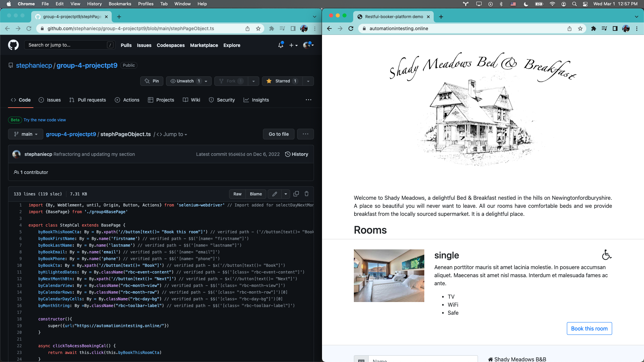Image resolution: width=644 pixels, height=362 pixels.
Task: Delete the file using the trash icon
Action: tap(306, 194)
